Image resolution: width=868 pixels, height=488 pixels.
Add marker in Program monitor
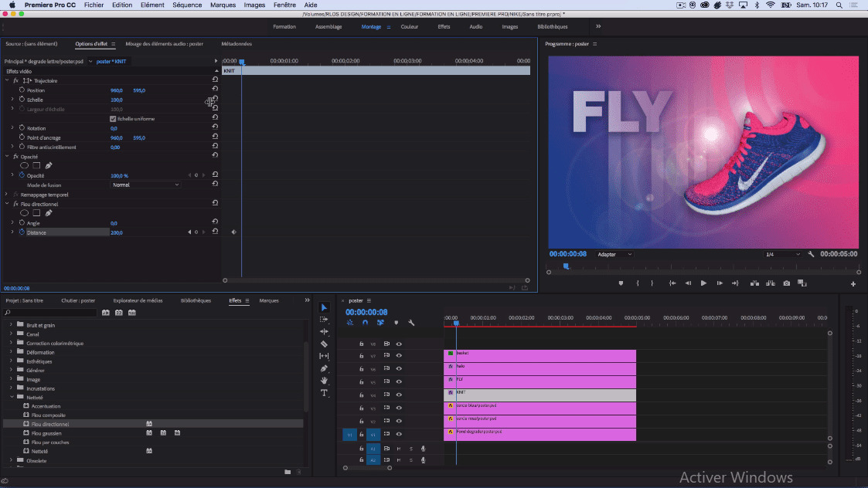[x=621, y=283]
